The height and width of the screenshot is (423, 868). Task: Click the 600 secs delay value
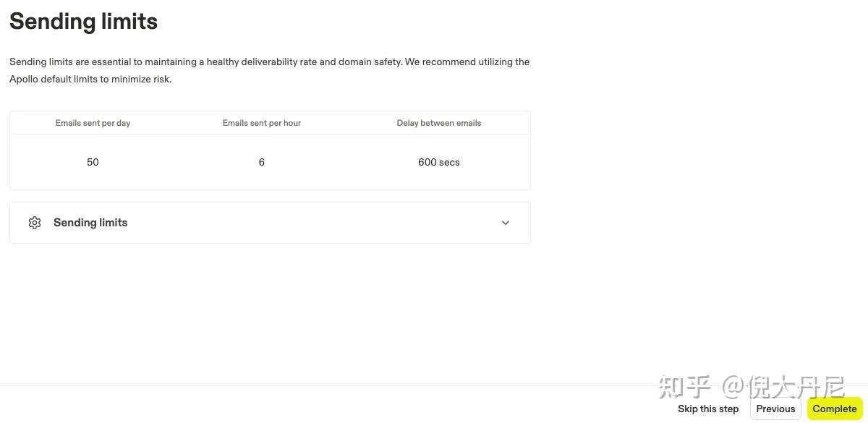tap(439, 162)
